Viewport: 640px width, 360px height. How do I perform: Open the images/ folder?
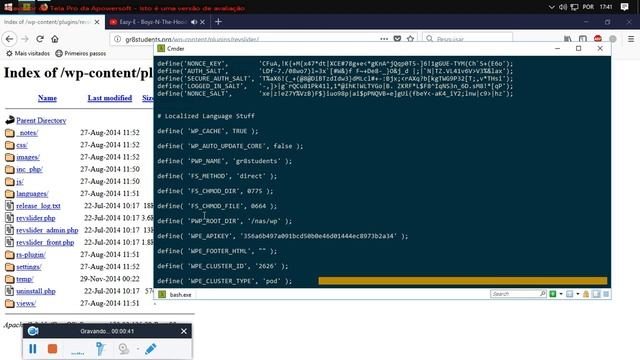click(x=28, y=157)
